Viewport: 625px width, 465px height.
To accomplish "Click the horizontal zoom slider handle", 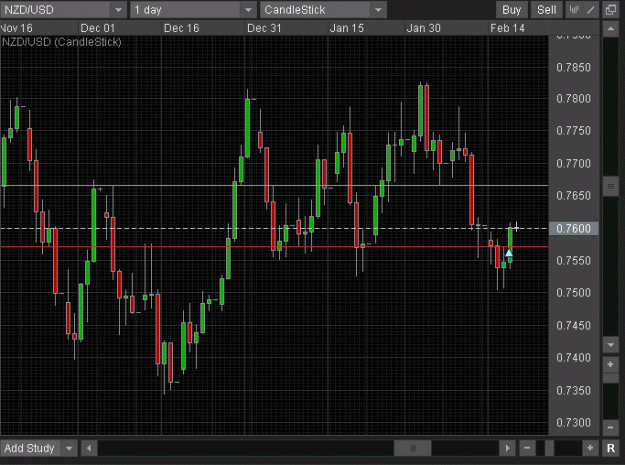I will [x=549, y=448].
